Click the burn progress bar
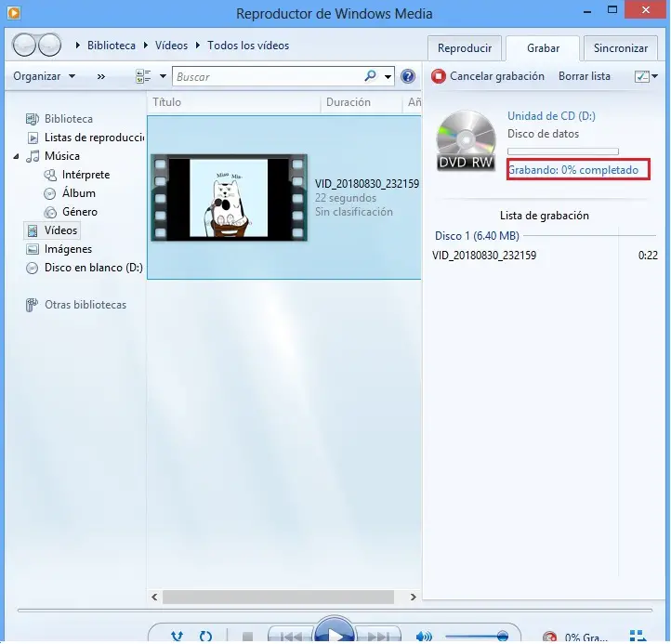The image size is (671, 644). click(x=563, y=151)
